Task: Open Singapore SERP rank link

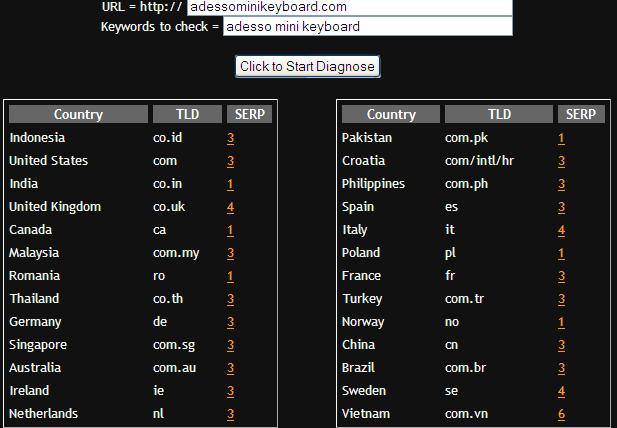Action: point(231,345)
